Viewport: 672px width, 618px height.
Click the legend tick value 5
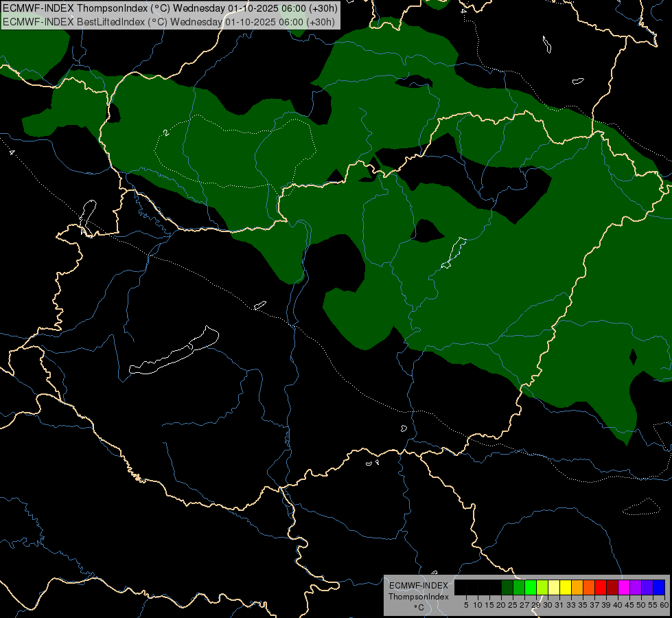[x=466, y=605]
